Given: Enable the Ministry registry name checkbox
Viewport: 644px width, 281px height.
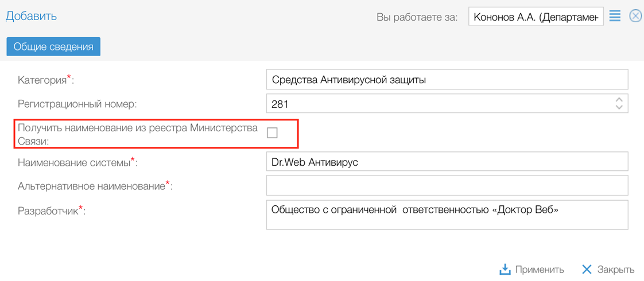Looking at the screenshot, I should (x=272, y=133).
